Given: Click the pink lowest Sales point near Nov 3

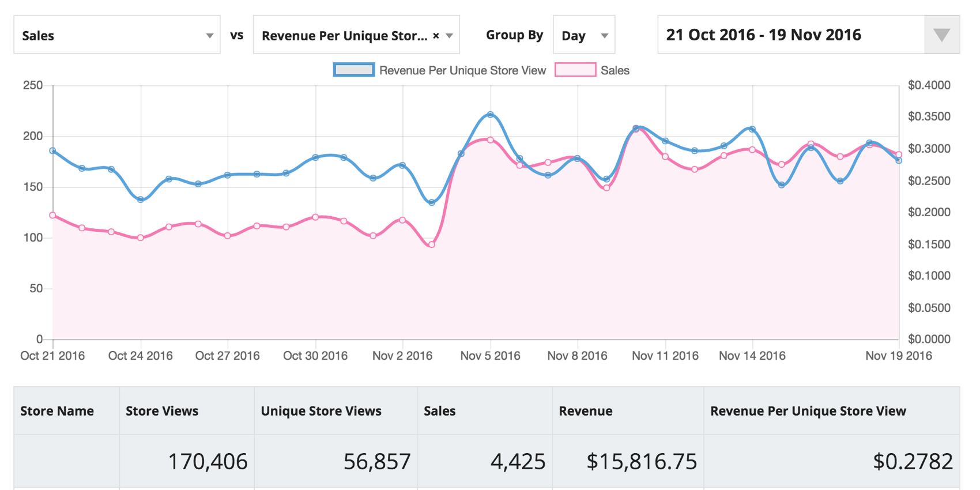Looking at the screenshot, I should click(x=432, y=244).
